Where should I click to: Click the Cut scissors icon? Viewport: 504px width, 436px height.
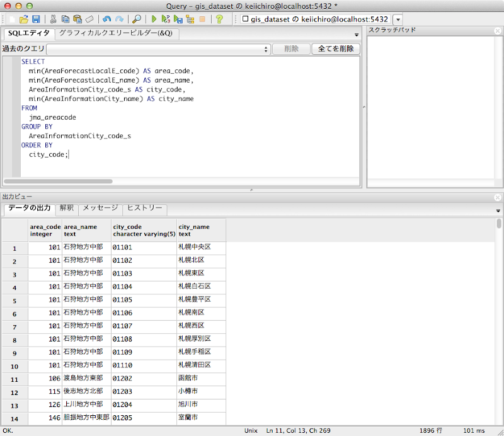(x=54, y=19)
